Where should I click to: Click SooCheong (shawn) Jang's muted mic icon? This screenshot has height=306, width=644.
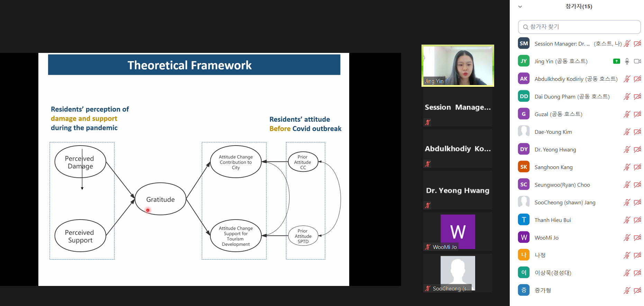click(627, 202)
